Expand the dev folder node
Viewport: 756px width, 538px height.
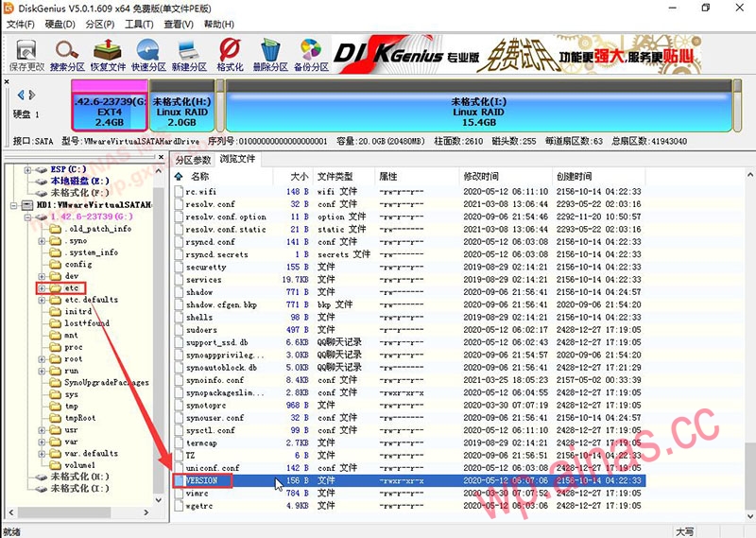click(42, 276)
